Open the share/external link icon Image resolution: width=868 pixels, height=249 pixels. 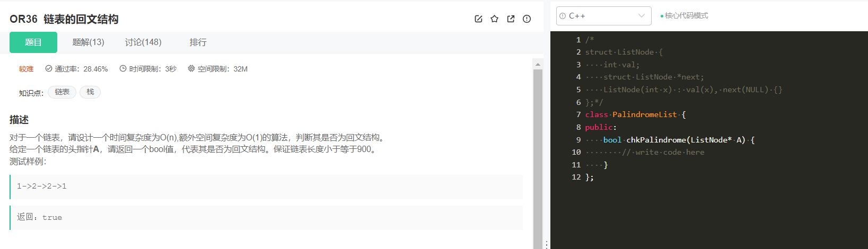pos(511,19)
